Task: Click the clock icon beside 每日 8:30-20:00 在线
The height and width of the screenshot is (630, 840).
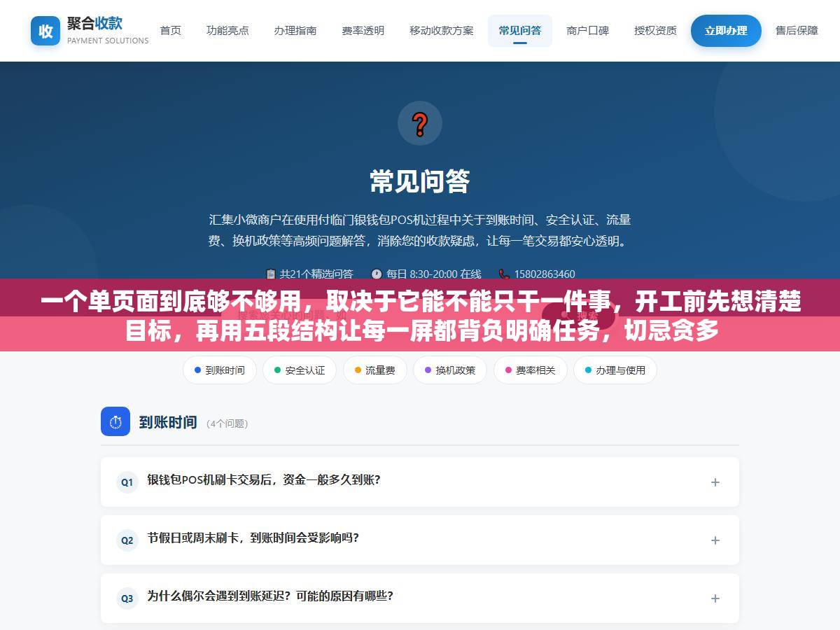Action: click(x=377, y=274)
